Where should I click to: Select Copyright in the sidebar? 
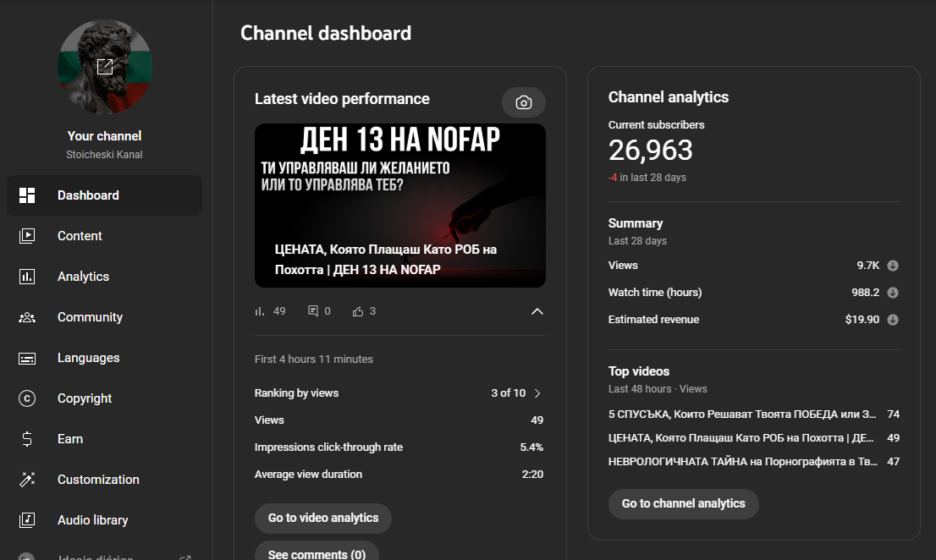(104, 398)
